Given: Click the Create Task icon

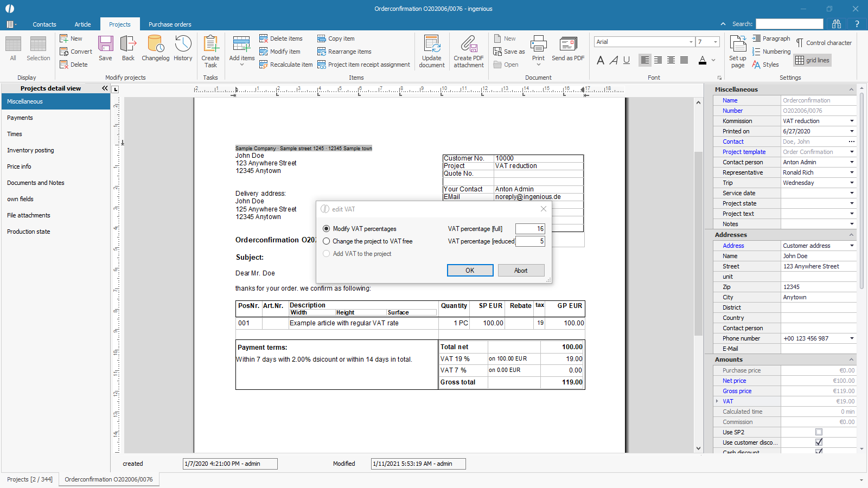Looking at the screenshot, I should tap(210, 51).
